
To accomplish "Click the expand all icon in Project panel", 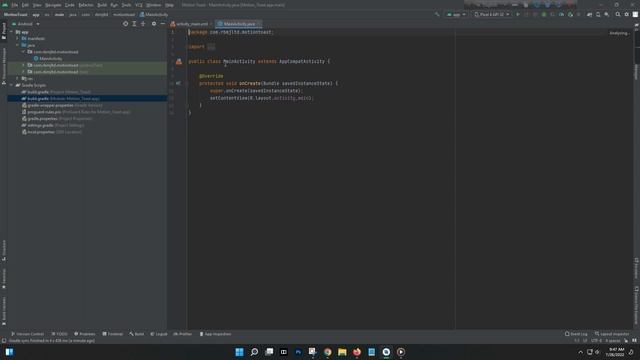I will click(134, 24).
